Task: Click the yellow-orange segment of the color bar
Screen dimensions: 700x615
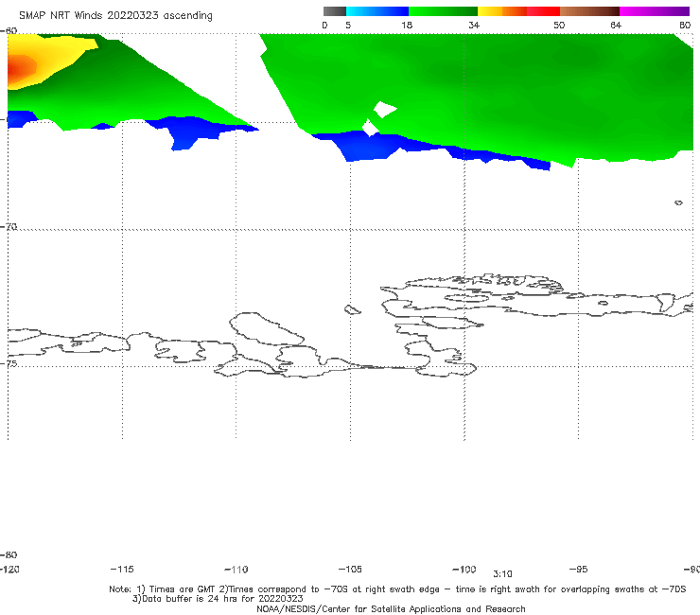Action: coord(501,11)
